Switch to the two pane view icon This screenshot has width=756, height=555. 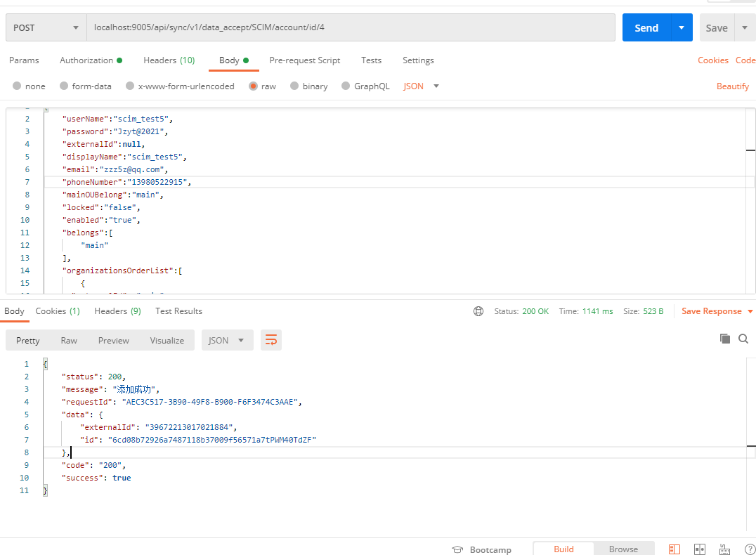(x=699, y=549)
